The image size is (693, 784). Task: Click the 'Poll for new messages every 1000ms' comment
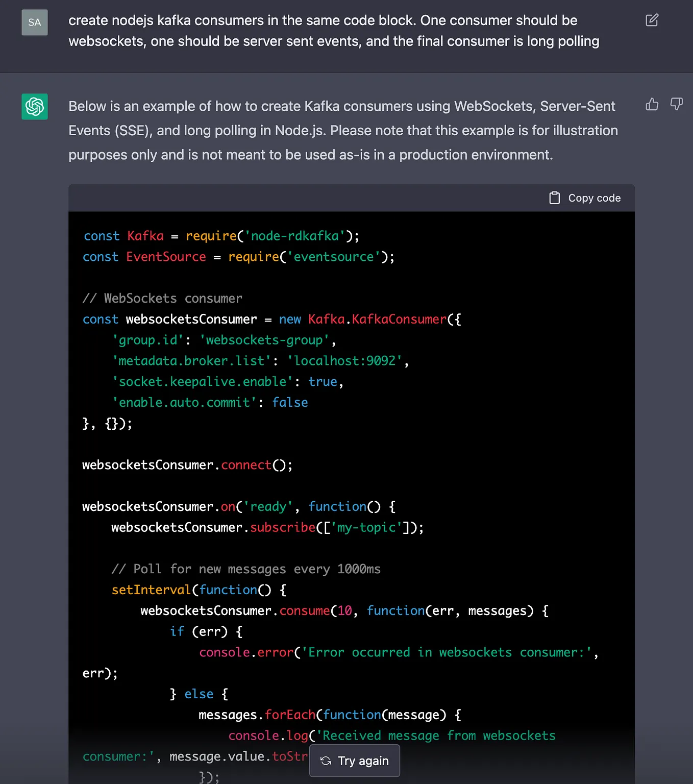246,569
